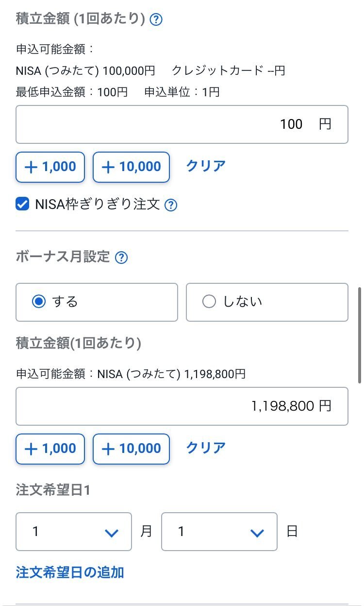The height and width of the screenshot is (606, 364).
Task: Uncheck the NISA枠ぎりぎり注文 checkbox
Action: (x=22, y=205)
